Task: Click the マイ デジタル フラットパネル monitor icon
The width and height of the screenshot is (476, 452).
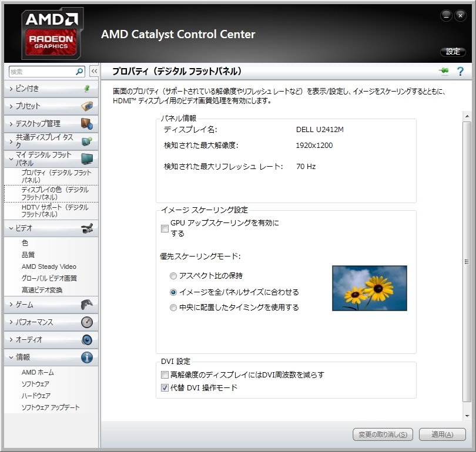Action: point(87,158)
